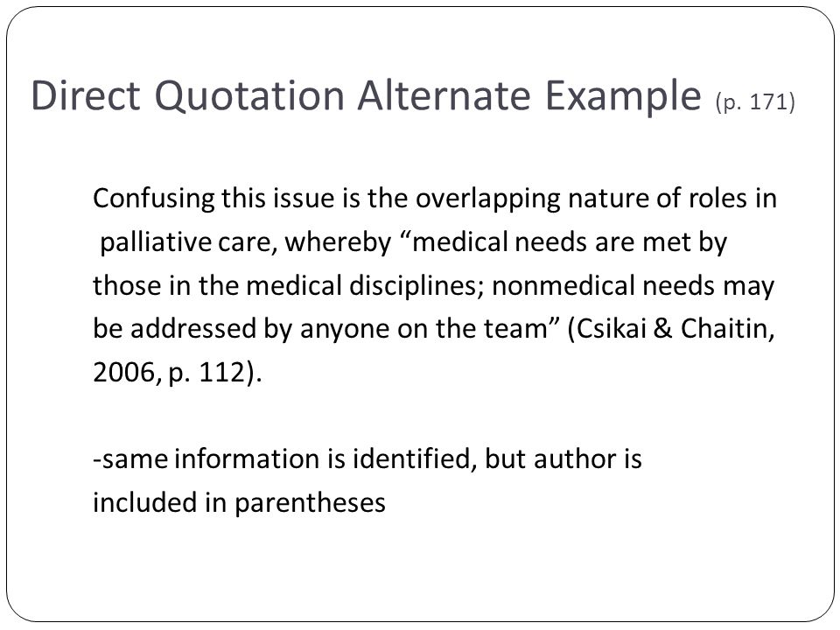Viewport: 840px width, 630px height.
Task: Click the word 'addressed' in the paragraph
Action: (192, 328)
